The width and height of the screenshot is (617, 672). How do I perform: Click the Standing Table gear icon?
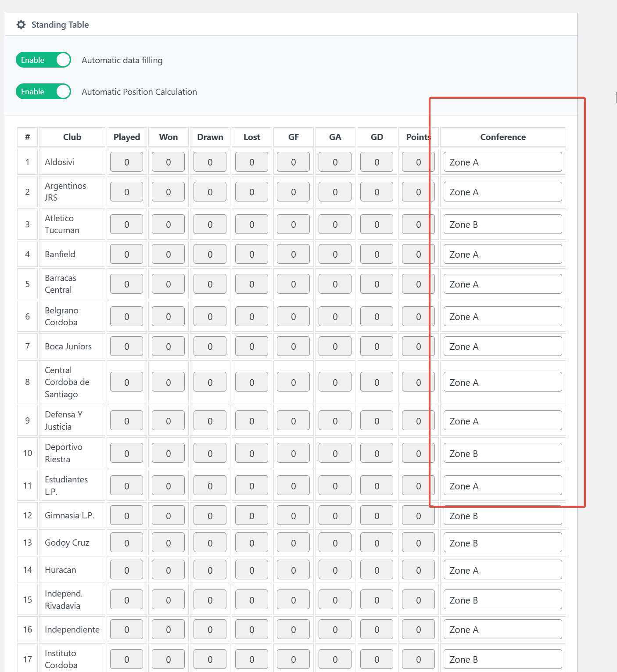pyautogui.click(x=21, y=25)
